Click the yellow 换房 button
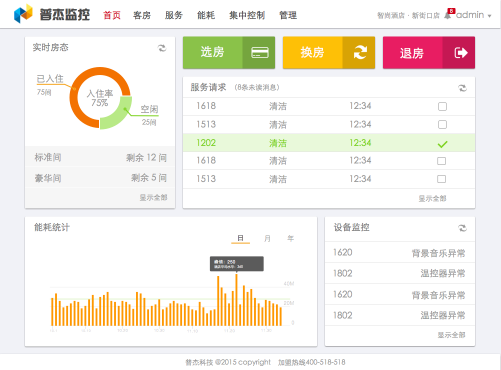The width and height of the screenshot is (501, 370). pyautogui.click(x=329, y=53)
